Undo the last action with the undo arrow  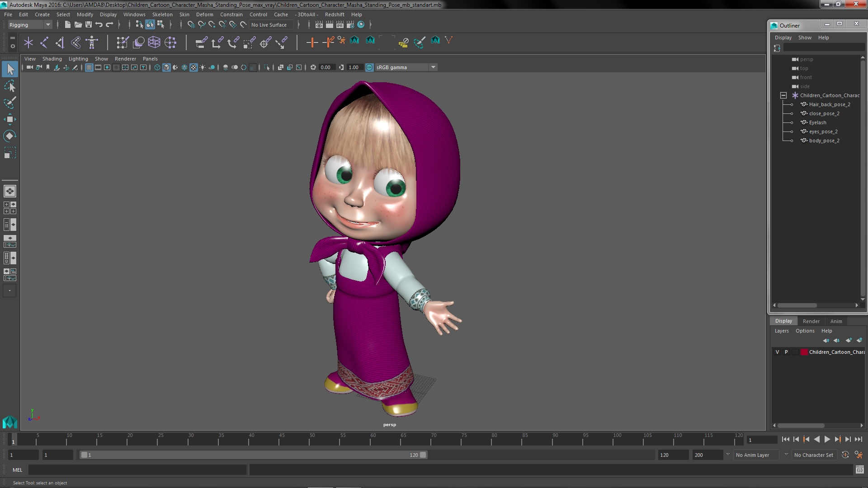pyautogui.click(x=99, y=25)
